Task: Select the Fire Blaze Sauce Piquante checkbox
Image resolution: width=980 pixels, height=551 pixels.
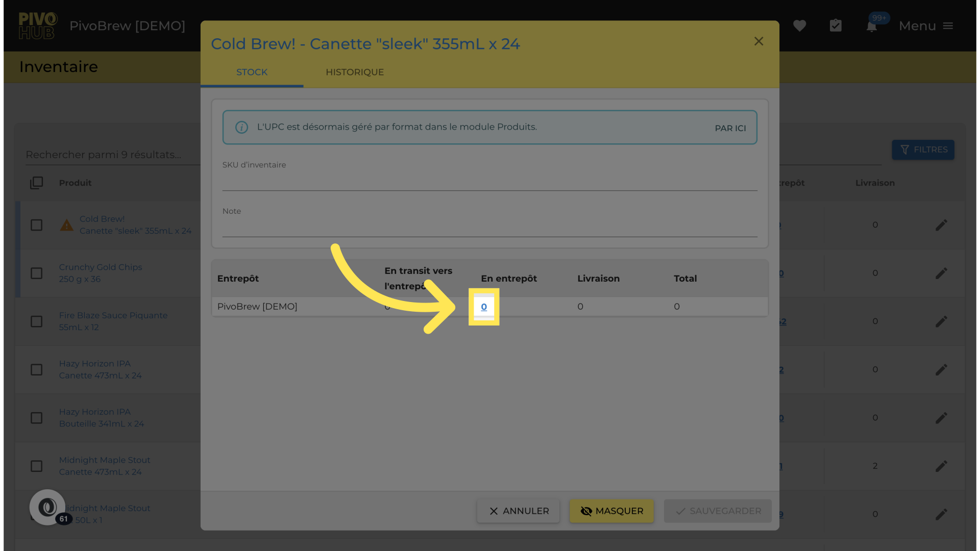Action: pyautogui.click(x=36, y=321)
